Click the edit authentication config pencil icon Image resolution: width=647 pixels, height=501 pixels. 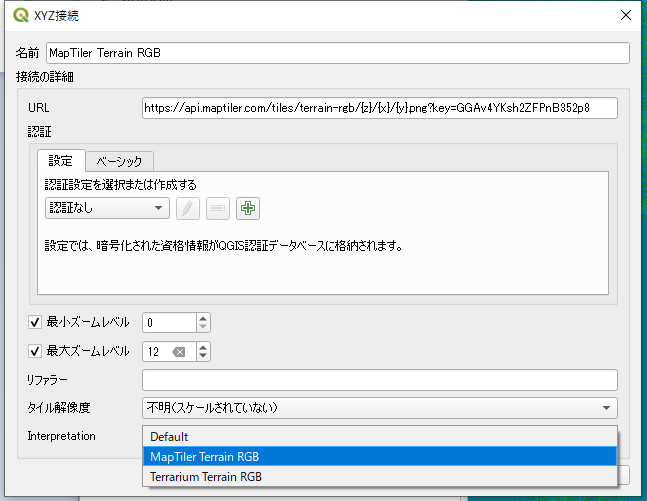point(188,208)
